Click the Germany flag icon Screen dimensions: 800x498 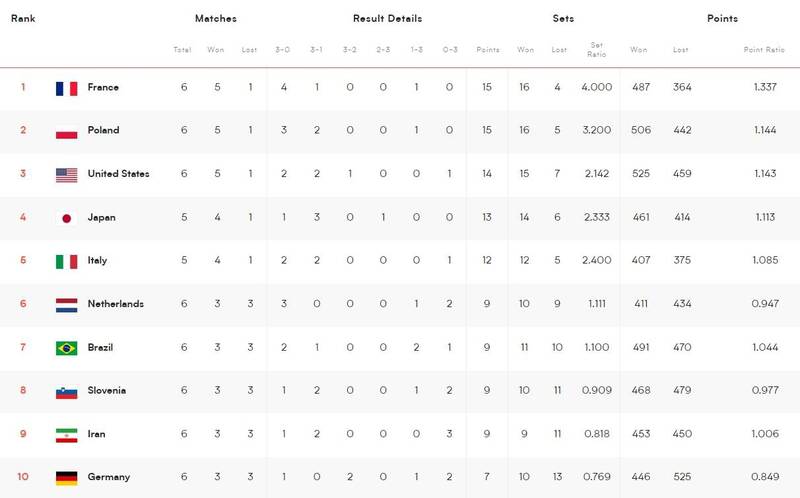(67, 478)
